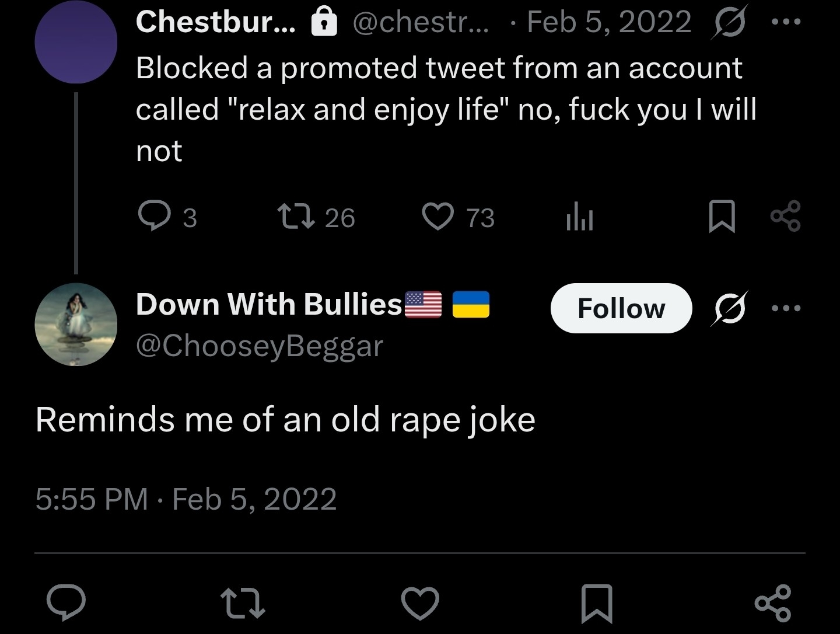Open Grok icon on Chestbur tweet
This screenshot has height=634, width=840.
click(x=727, y=23)
